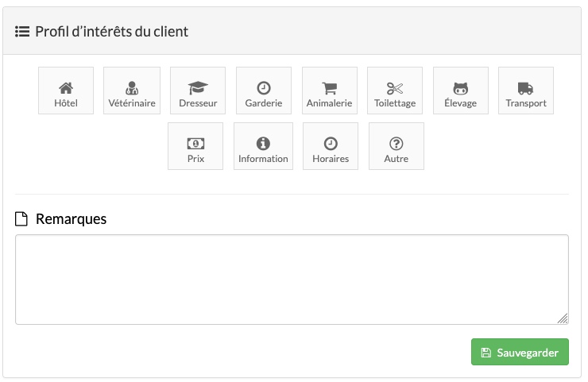The image size is (588, 382).
Task: Select the Transport truck icon
Action: point(526,88)
